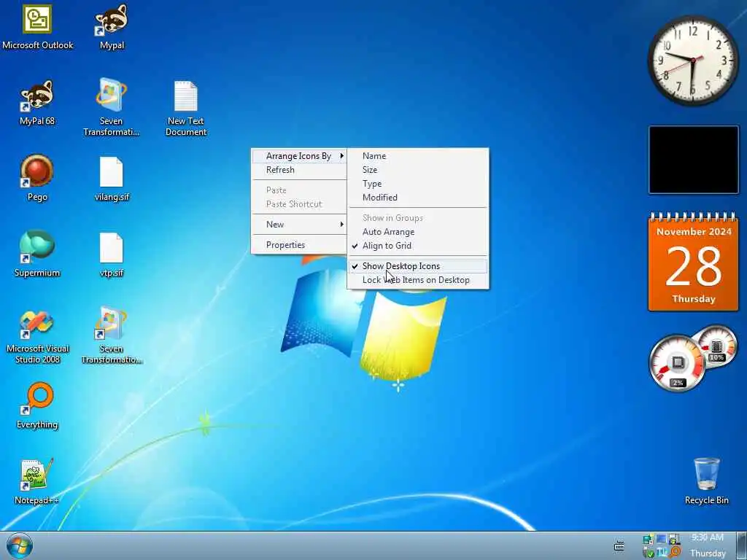Viewport: 747px width, 560px height.
Task: Enable Auto Arrange in the submenu
Action: coord(418,232)
